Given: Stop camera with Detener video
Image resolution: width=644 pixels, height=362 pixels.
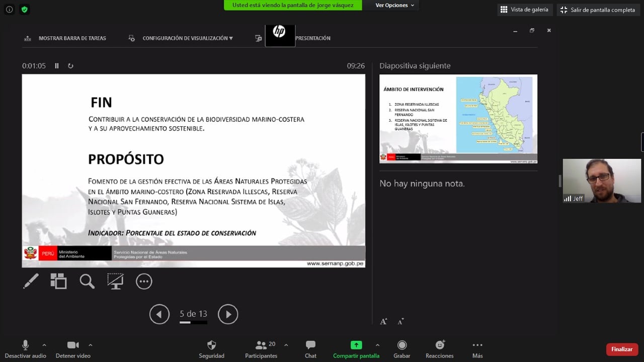Looking at the screenshot, I should pos(73,348).
